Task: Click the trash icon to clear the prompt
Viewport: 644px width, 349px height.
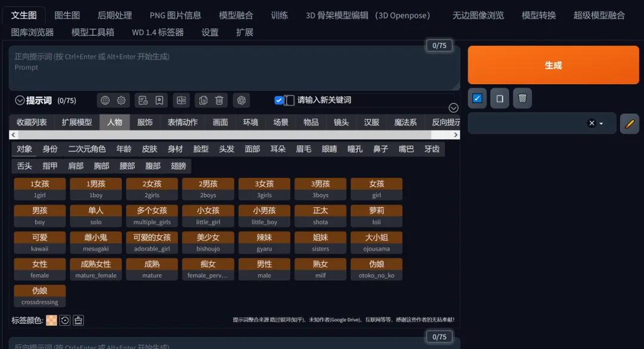Action: click(221, 100)
